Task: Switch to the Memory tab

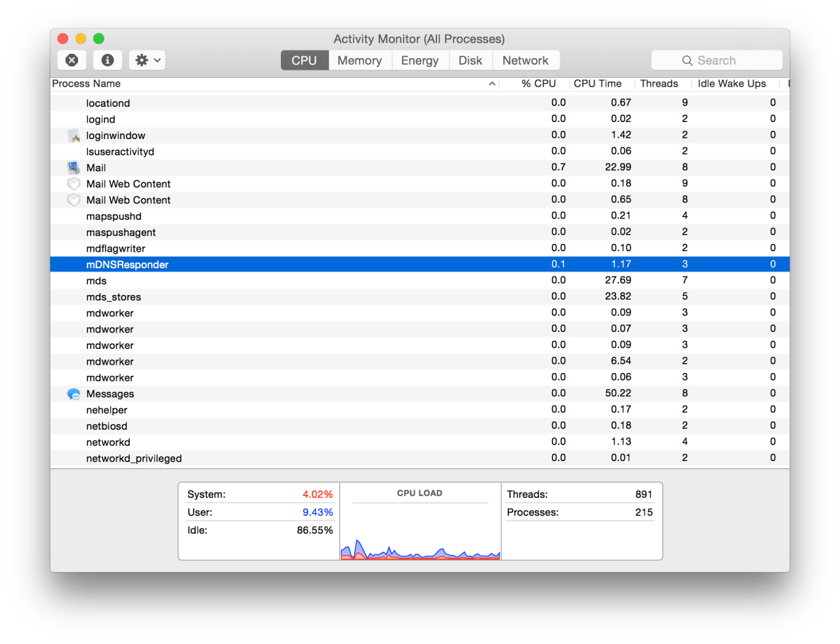Action: click(x=359, y=60)
